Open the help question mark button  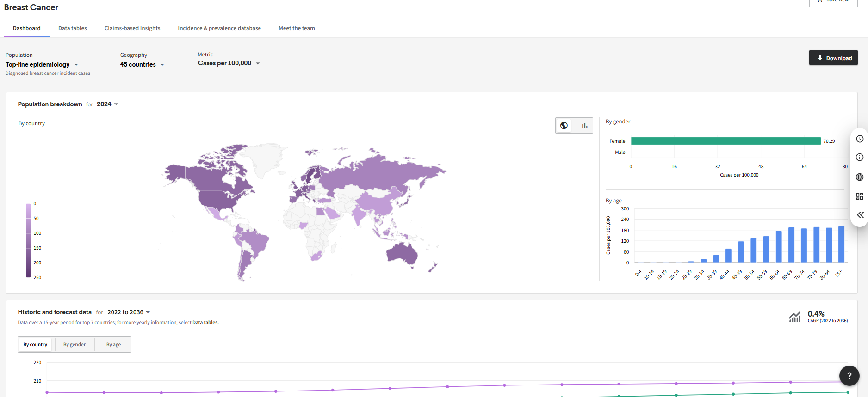849,376
